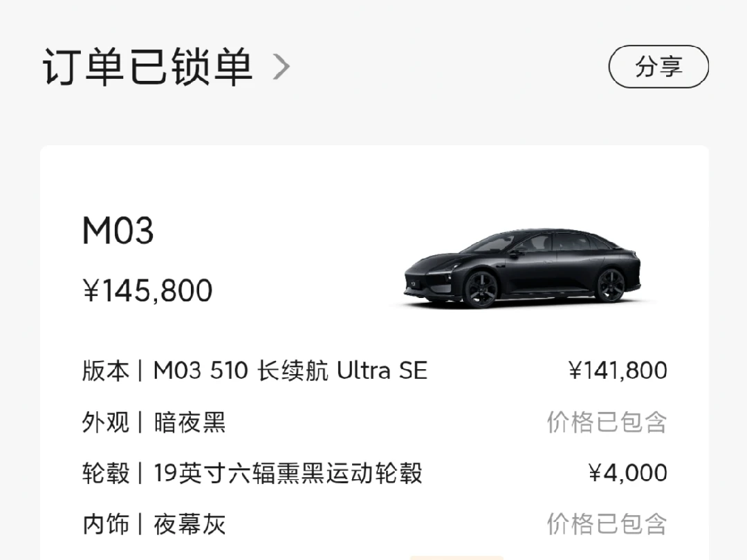Tap the 外观 label

pyautogui.click(x=105, y=422)
